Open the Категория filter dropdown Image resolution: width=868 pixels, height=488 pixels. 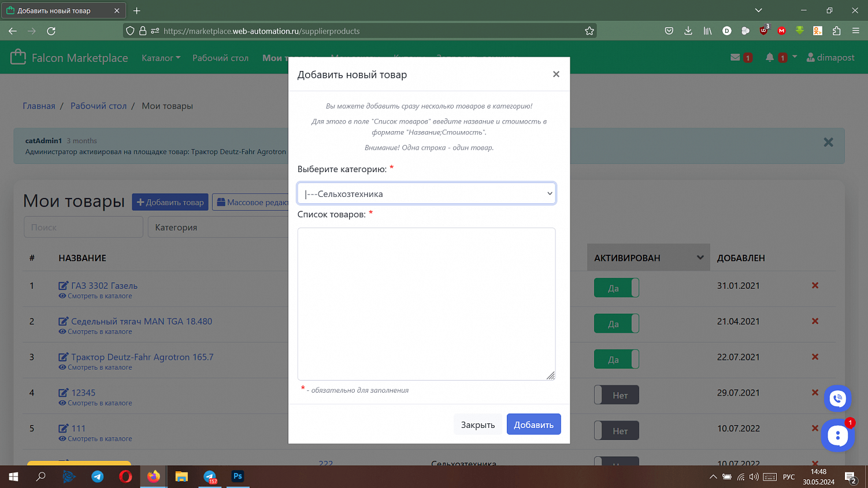click(218, 227)
